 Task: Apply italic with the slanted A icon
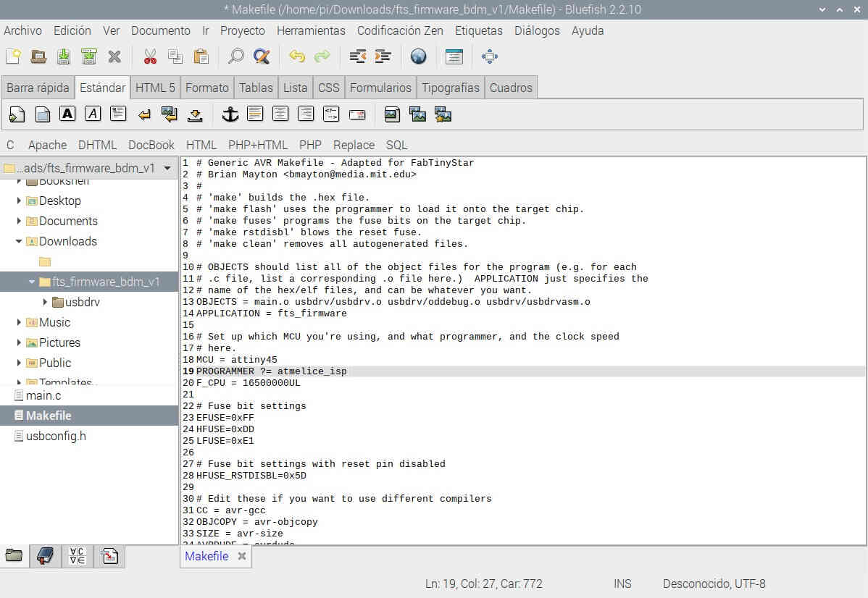pos(93,114)
